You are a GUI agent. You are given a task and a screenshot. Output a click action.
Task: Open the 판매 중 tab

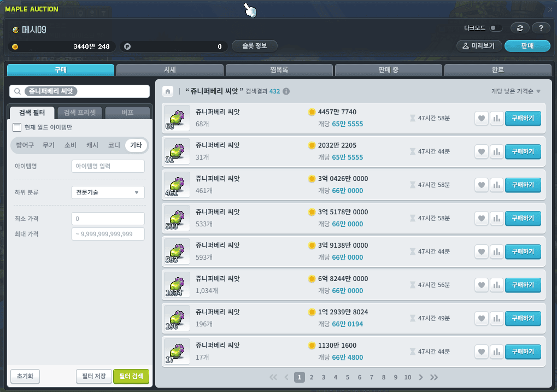[x=389, y=70]
